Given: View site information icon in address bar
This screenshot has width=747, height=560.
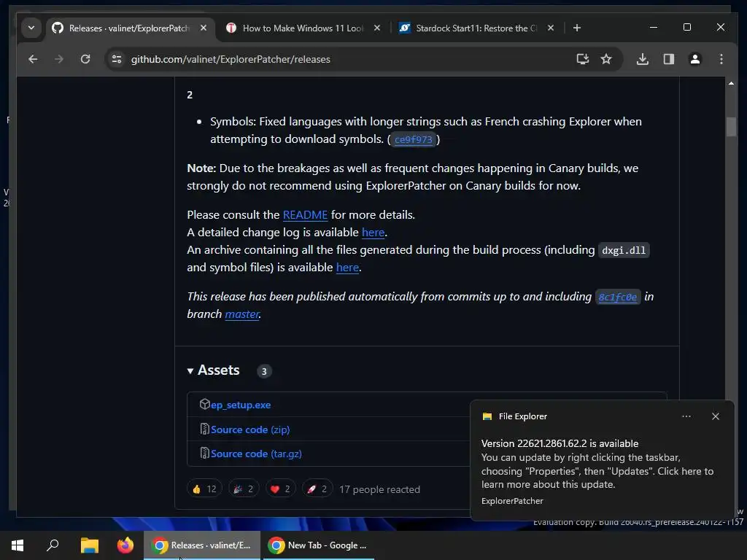Looking at the screenshot, I should click(x=117, y=59).
